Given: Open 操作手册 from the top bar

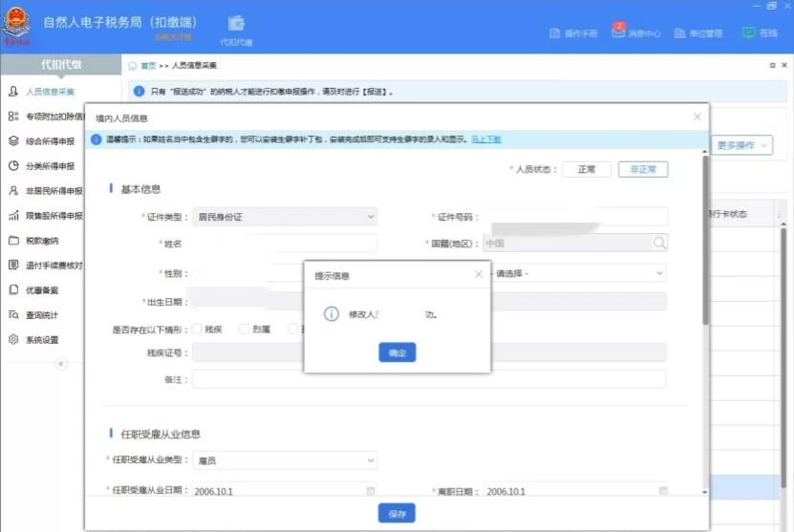Looking at the screenshot, I should click(x=573, y=33).
